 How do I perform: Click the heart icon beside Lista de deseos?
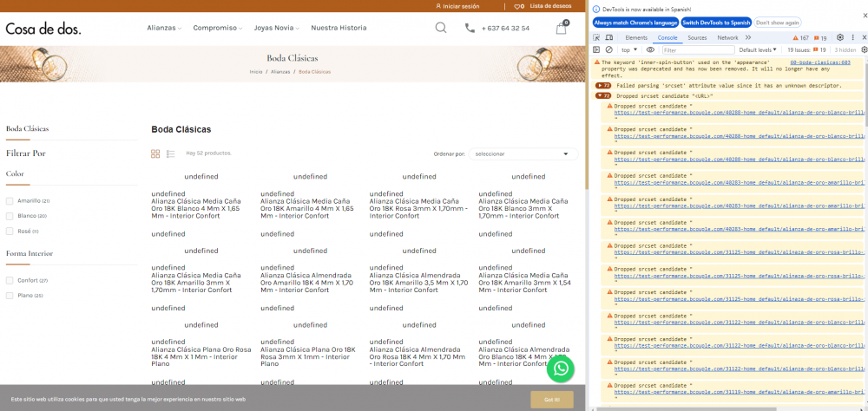[x=519, y=7]
